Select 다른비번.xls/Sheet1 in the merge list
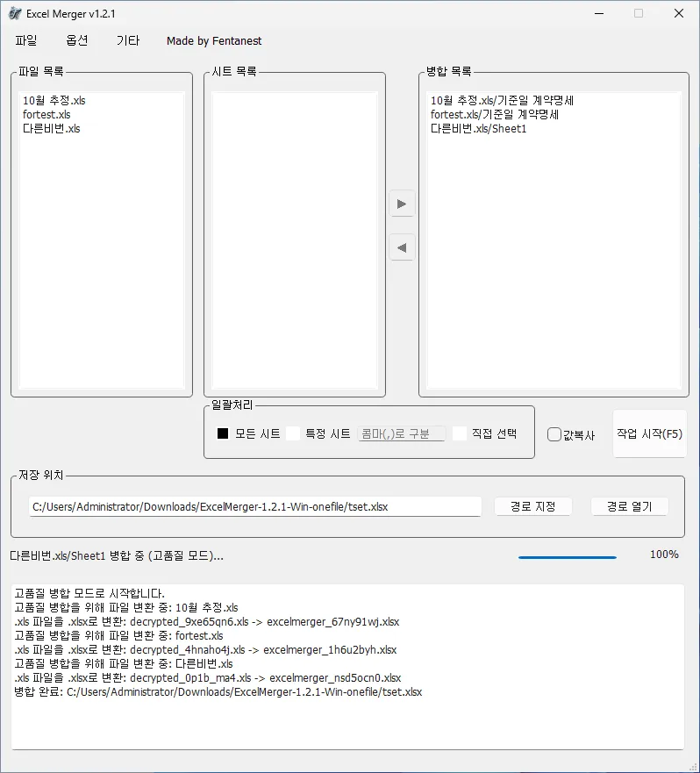The image size is (700, 773). point(479,129)
